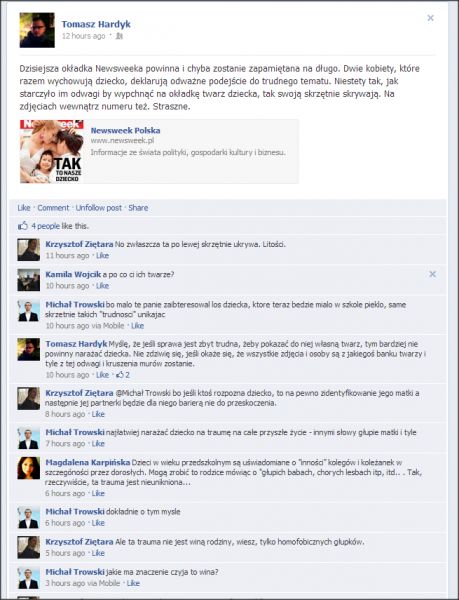
Task: Remove Kamila Wojcik's comment with its X icon
Action: tap(432, 274)
